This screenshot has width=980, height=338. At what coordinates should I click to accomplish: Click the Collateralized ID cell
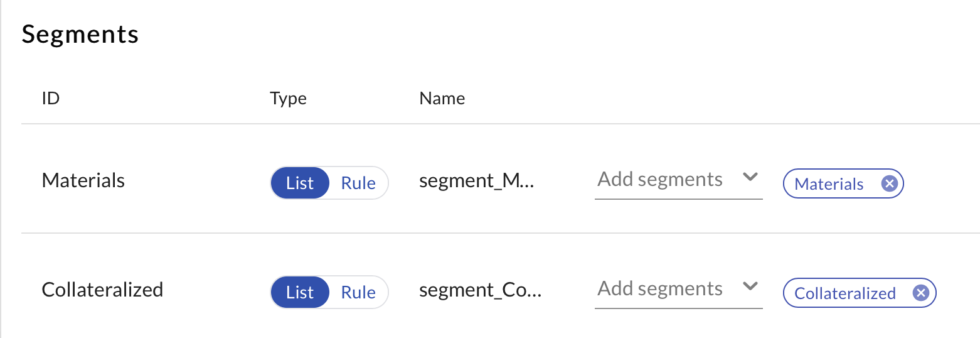pos(102,290)
